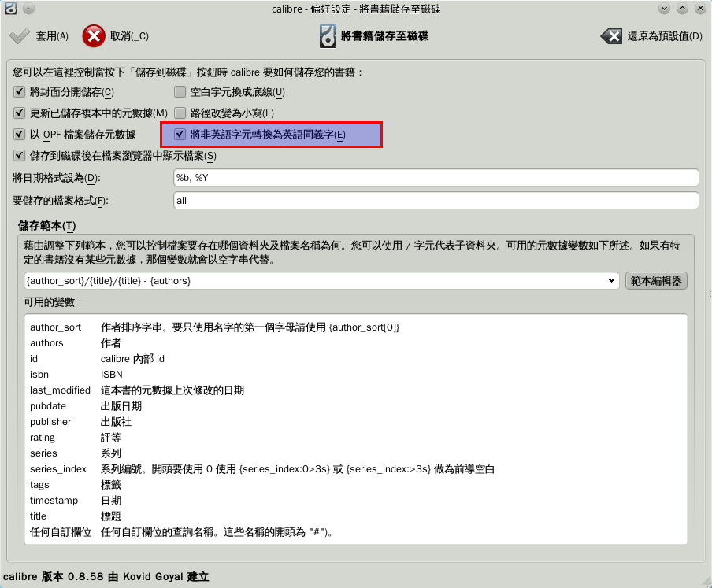Click the date format field with %b, %Y
712x588 pixels.
pos(436,177)
